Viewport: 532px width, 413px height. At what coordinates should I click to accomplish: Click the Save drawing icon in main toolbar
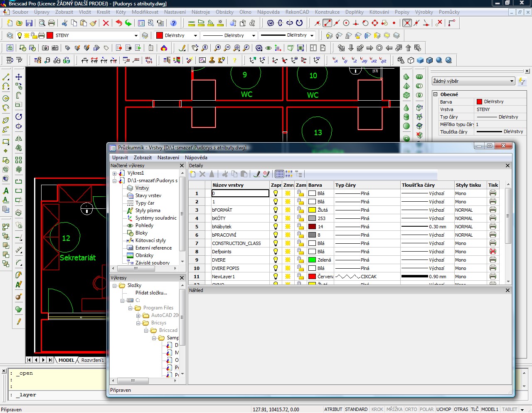click(x=29, y=23)
